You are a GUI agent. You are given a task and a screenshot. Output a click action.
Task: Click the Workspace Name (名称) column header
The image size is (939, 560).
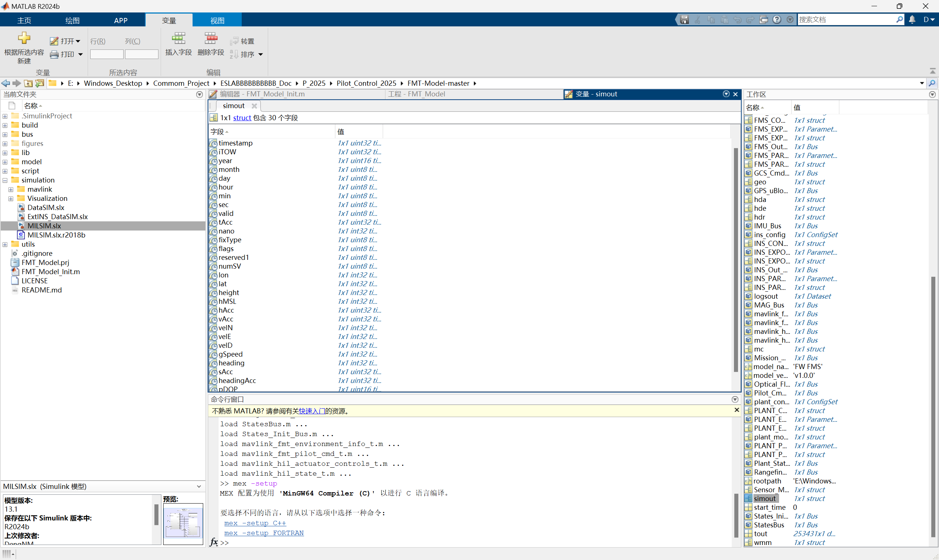tap(768, 108)
